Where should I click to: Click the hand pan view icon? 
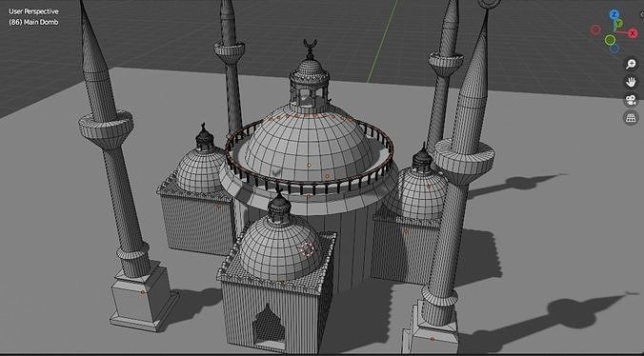click(x=631, y=82)
